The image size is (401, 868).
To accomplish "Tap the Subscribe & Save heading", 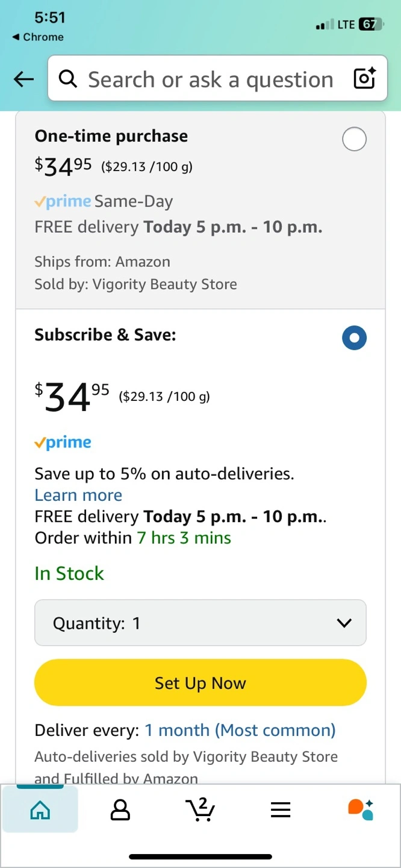I will (x=105, y=335).
